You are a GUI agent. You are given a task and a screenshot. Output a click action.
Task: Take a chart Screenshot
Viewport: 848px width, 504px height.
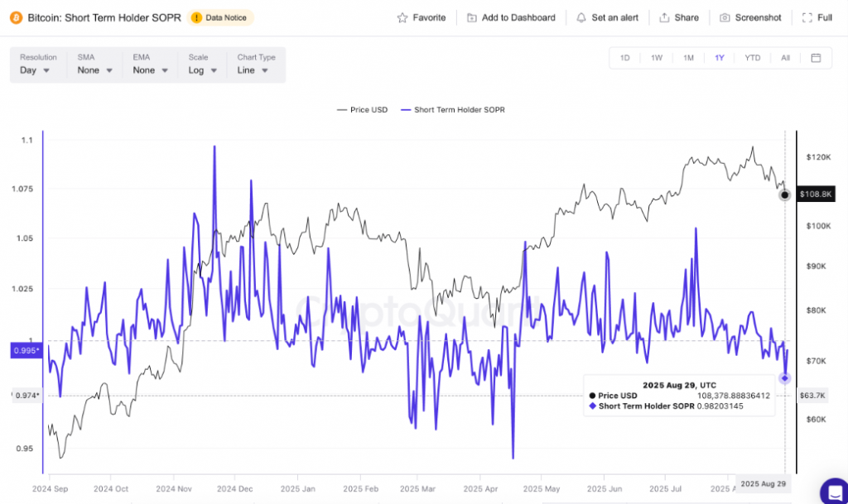coord(749,17)
